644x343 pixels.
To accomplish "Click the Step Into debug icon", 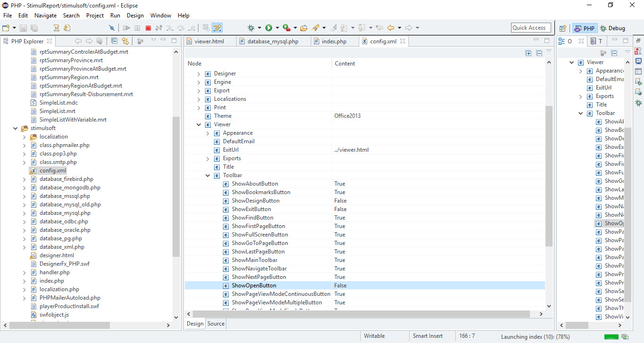I will pyautogui.click(x=170, y=28).
